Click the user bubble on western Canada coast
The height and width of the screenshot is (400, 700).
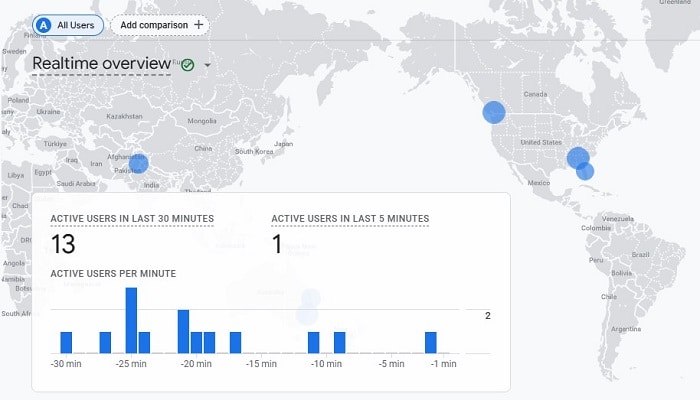pyautogui.click(x=494, y=112)
